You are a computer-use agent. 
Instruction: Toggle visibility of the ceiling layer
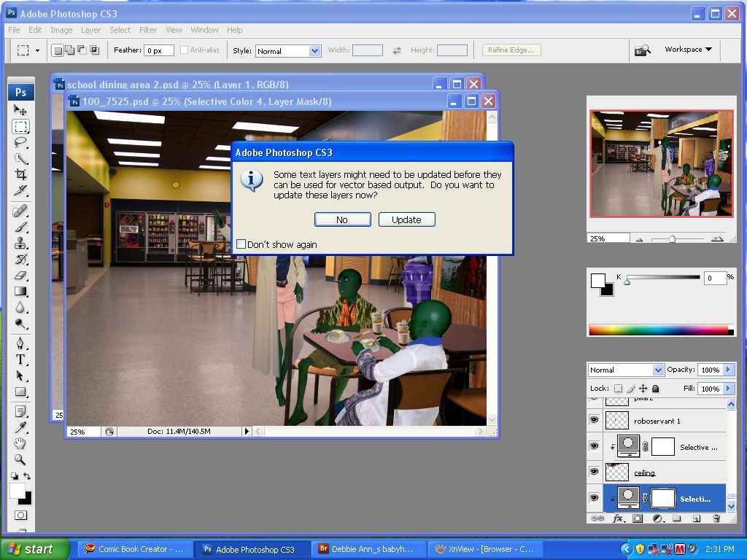[x=594, y=472]
